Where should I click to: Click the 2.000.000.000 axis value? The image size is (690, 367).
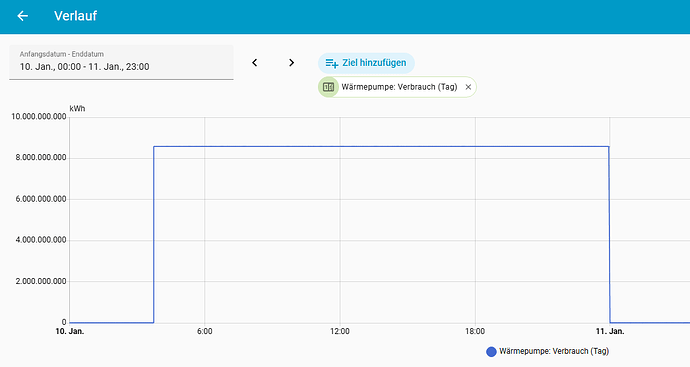[41, 281]
